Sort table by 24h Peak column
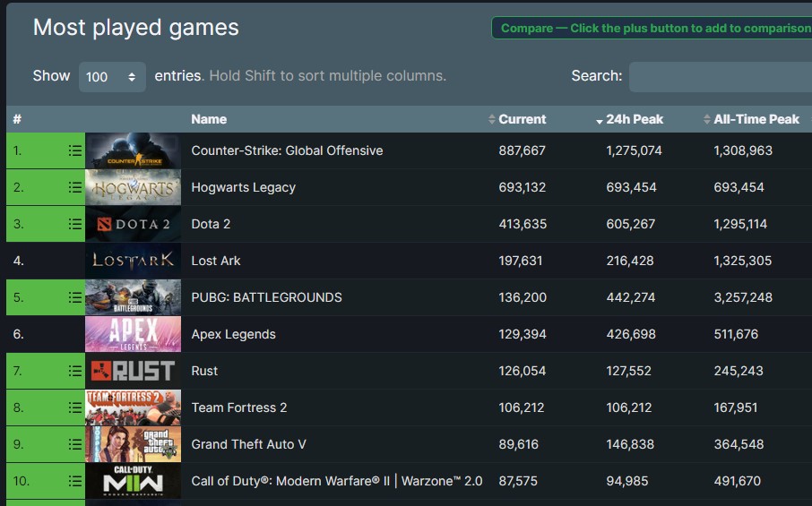This screenshot has width=812, height=506. point(634,119)
